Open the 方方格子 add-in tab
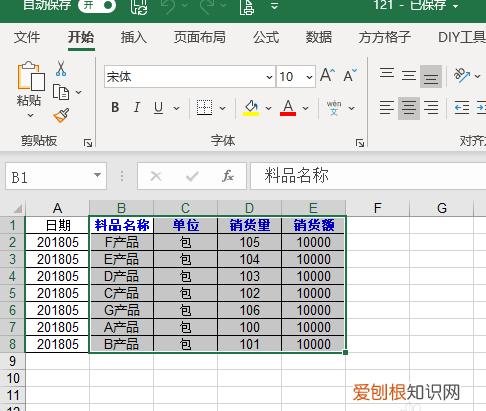The width and height of the screenshot is (486, 411). coord(385,37)
